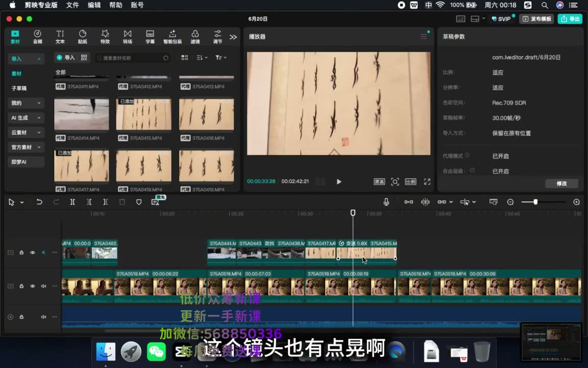The height and width of the screenshot is (368, 588).
Task: Open the 文本 (Text) tab
Action: [x=60, y=37]
